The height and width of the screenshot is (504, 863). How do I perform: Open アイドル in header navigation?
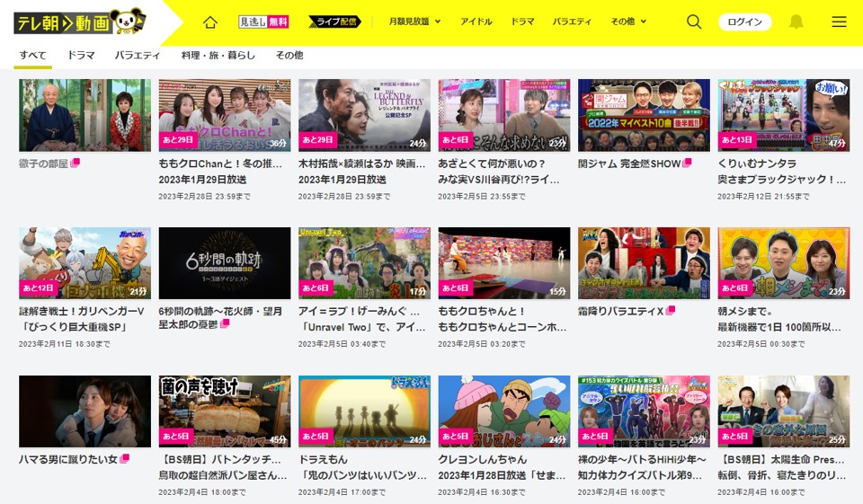(x=476, y=22)
